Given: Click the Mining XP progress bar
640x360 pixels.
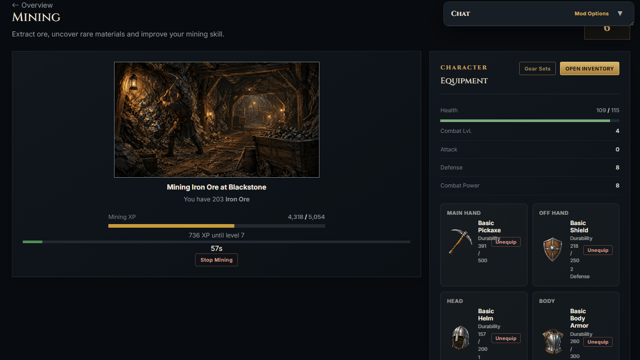Looking at the screenshot, I should [x=216, y=226].
